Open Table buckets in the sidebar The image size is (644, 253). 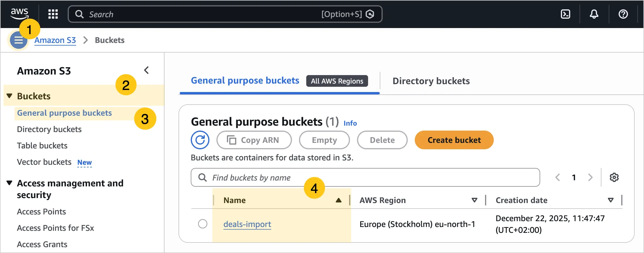point(42,146)
